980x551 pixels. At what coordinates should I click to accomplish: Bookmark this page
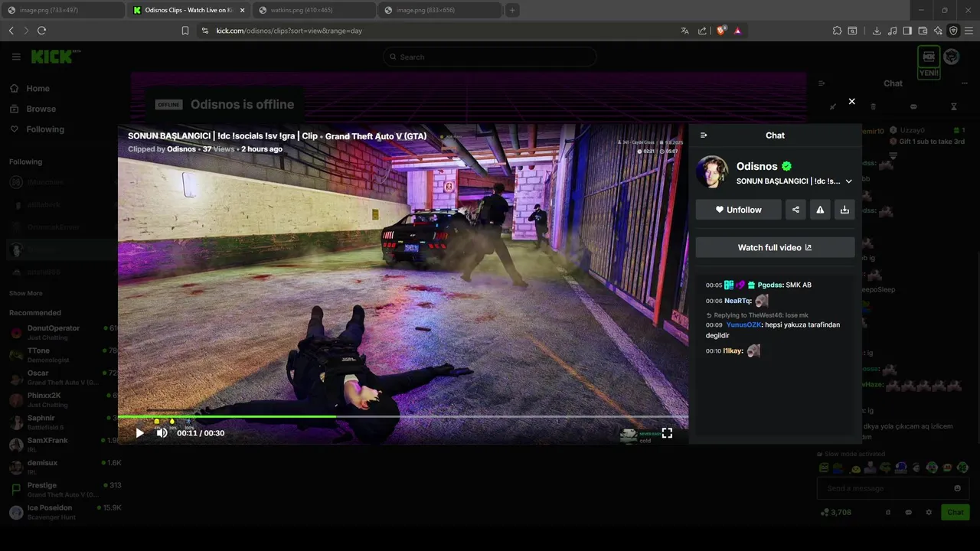click(x=185, y=31)
